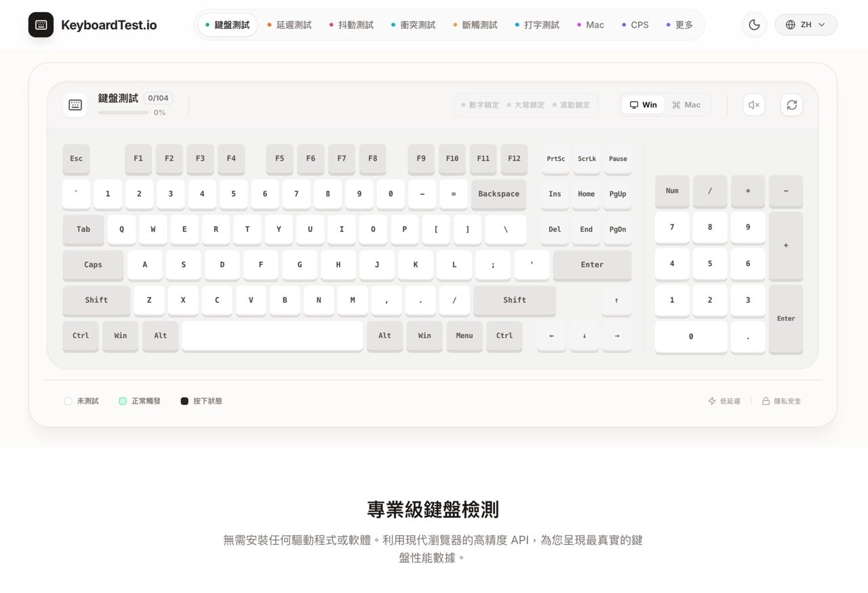Click the test progress bar
The height and width of the screenshot is (593, 868).
123,113
